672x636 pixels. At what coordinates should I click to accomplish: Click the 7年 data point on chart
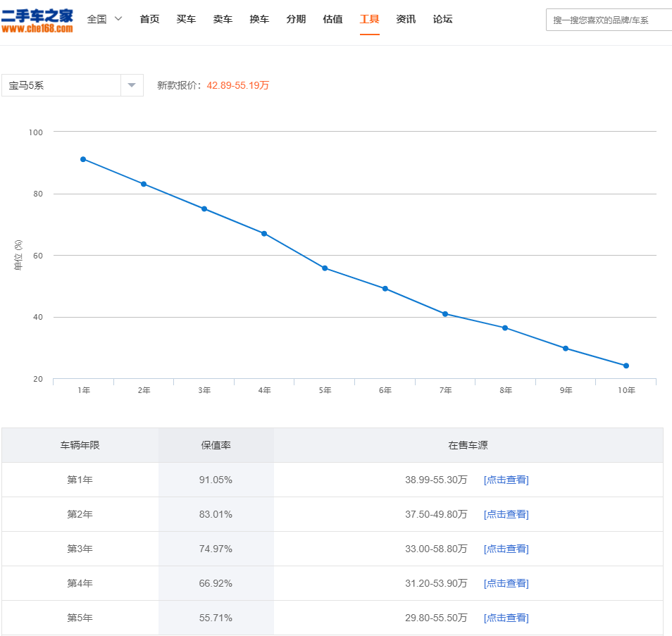pos(445,314)
